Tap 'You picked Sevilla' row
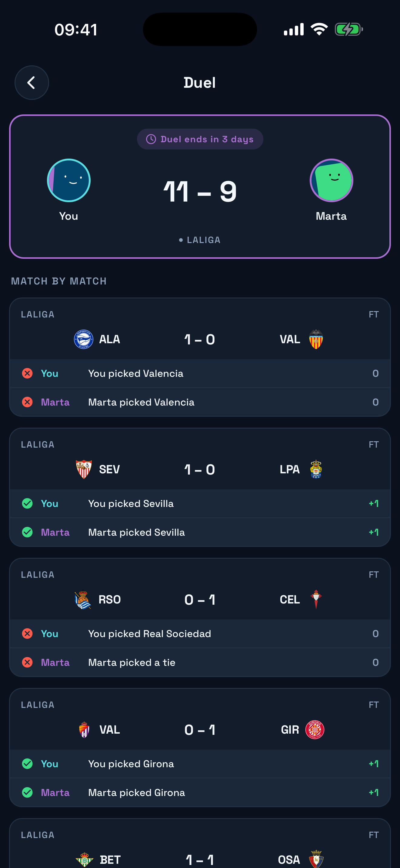Screen dimensions: 400x868 tap(200, 503)
